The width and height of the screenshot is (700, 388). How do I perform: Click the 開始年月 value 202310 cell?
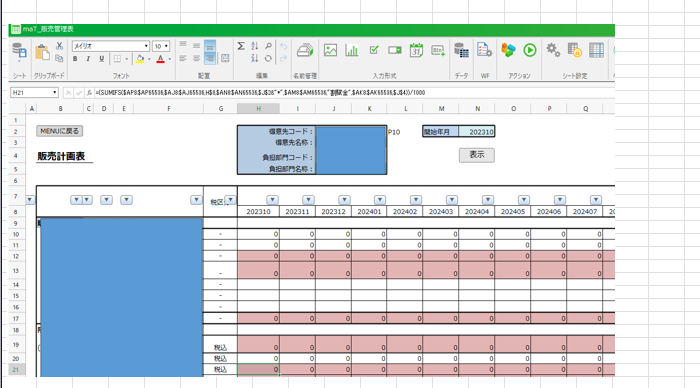(x=477, y=132)
